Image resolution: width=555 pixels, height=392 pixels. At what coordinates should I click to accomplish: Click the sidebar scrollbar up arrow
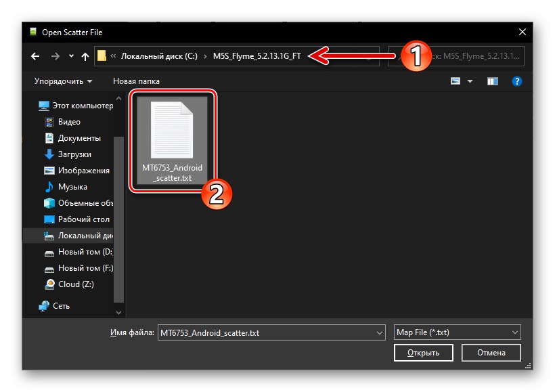(x=118, y=98)
